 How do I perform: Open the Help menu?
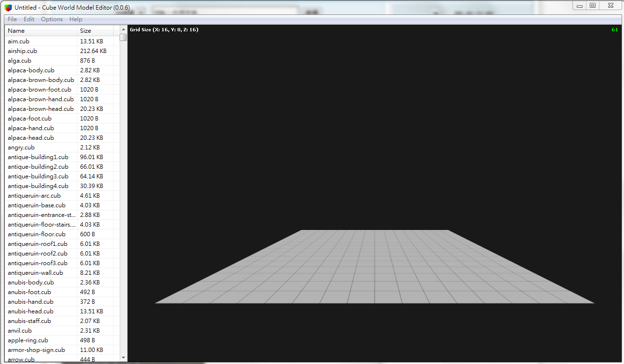pos(76,19)
